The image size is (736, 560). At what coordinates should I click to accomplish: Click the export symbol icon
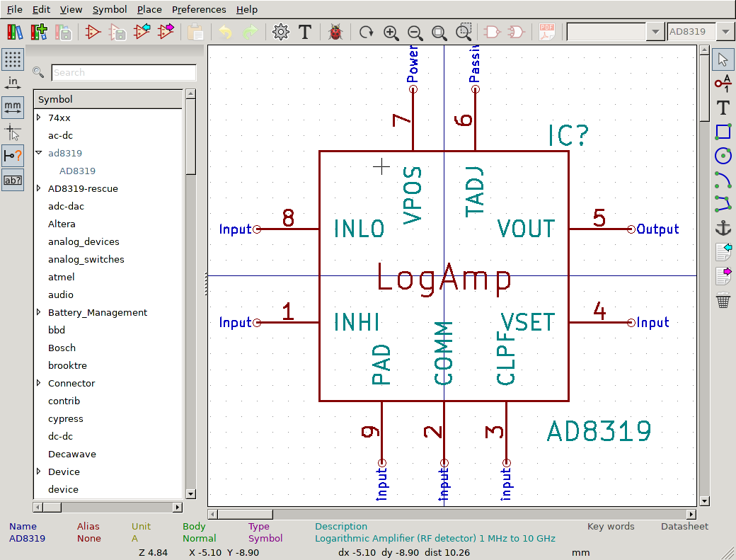point(166,32)
